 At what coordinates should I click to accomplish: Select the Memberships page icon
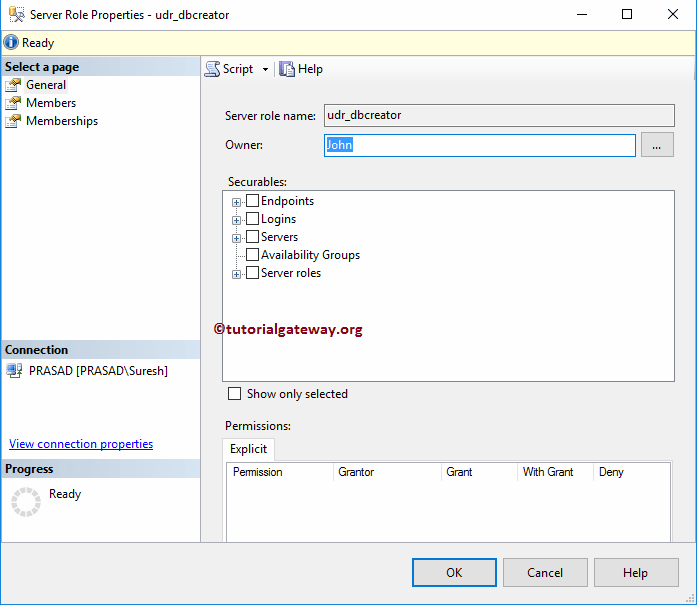click(x=13, y=121)
